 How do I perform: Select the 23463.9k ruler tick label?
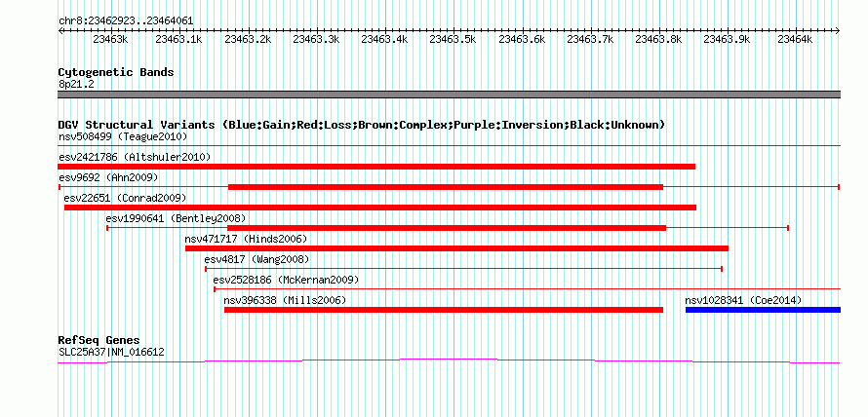pos(727,39)
